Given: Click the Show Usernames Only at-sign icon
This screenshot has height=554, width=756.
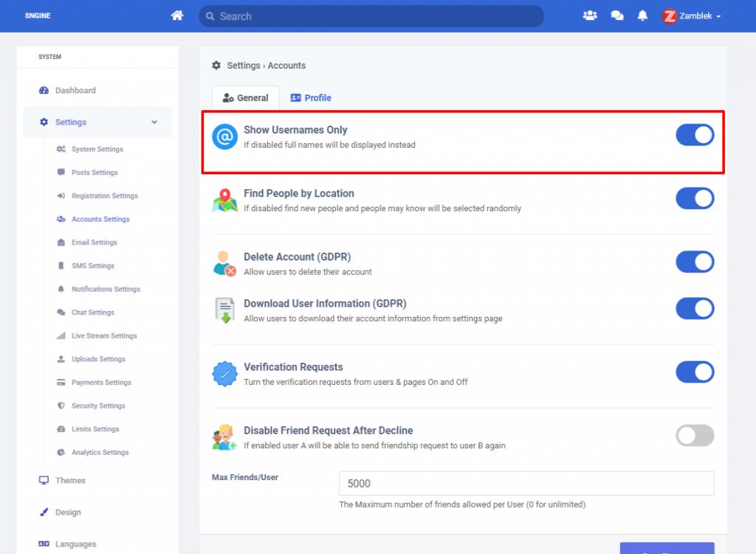Looking at the screenshot, I should 224,137.
